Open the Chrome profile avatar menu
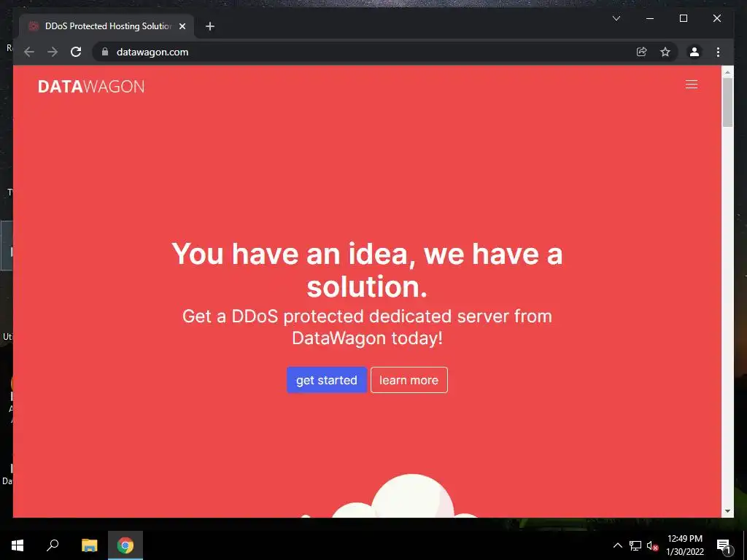The width and height of the screenshot is (747, 560). click(694, 52)
